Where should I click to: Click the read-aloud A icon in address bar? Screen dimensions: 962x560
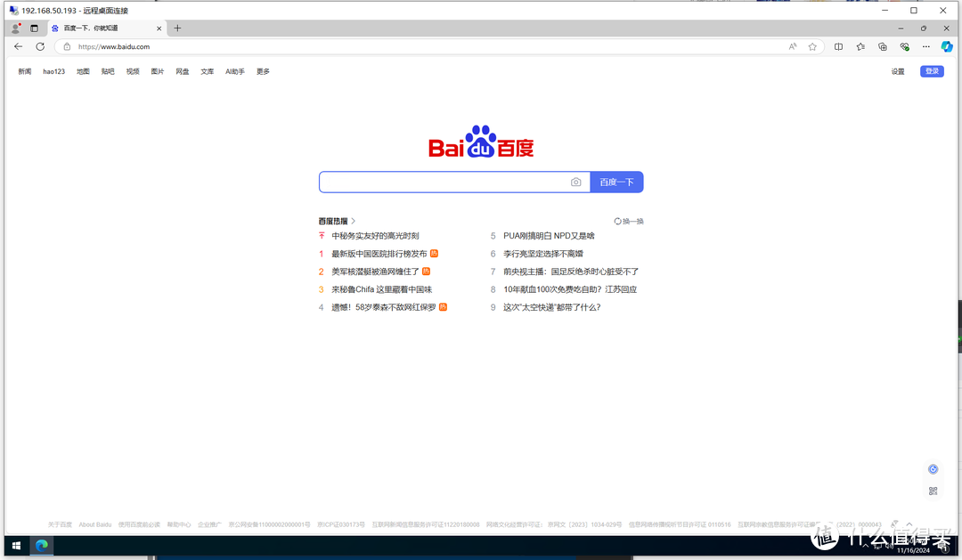click(x=792, y=46)
